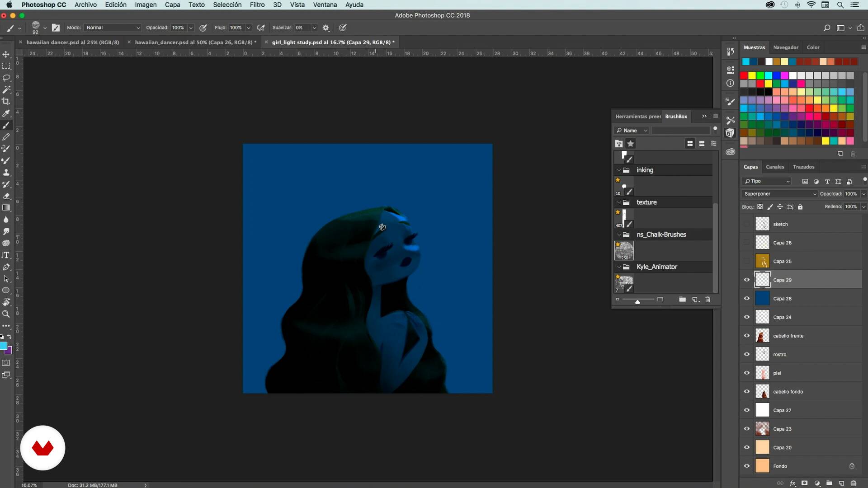This screenshot has height=488, width=868.
Task: Select the Lasso tool
Action: (6, 78)
